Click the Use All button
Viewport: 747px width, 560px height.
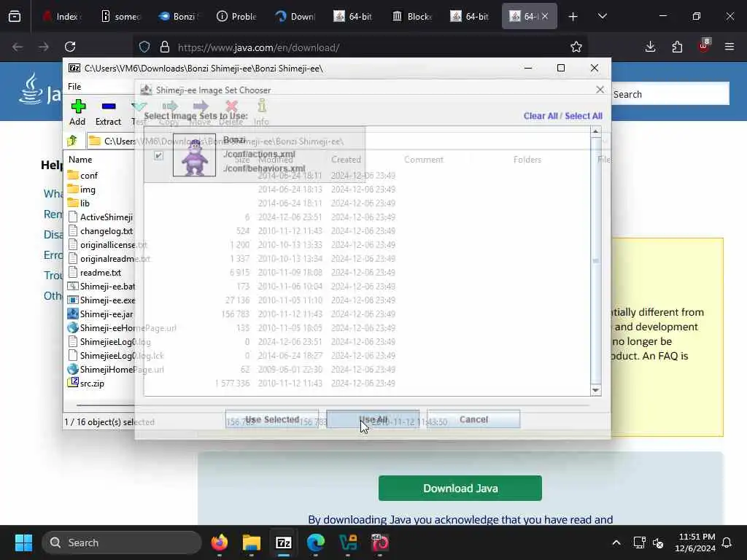[373, 419]
